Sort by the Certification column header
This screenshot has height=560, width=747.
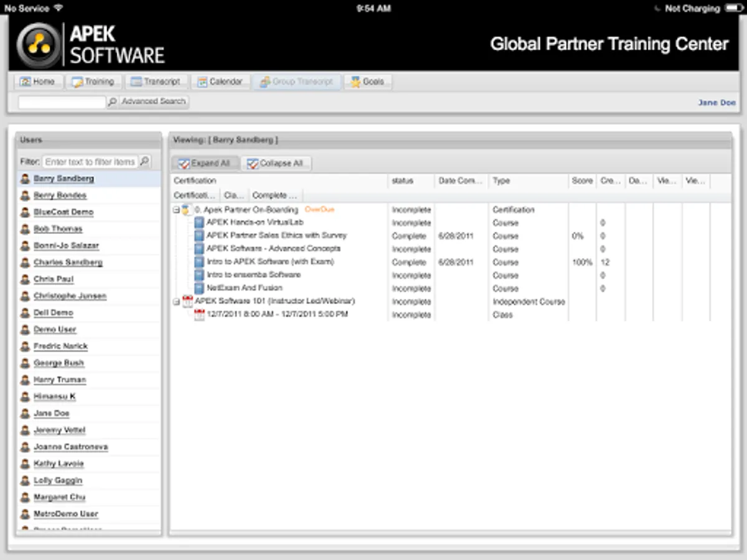click(x=279, y=181)
